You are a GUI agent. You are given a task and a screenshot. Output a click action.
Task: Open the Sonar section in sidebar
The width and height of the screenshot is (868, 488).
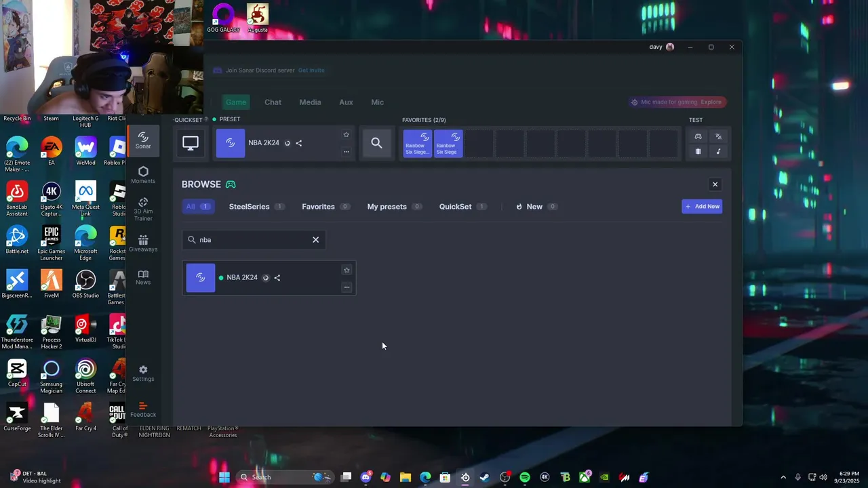[143, 140]
